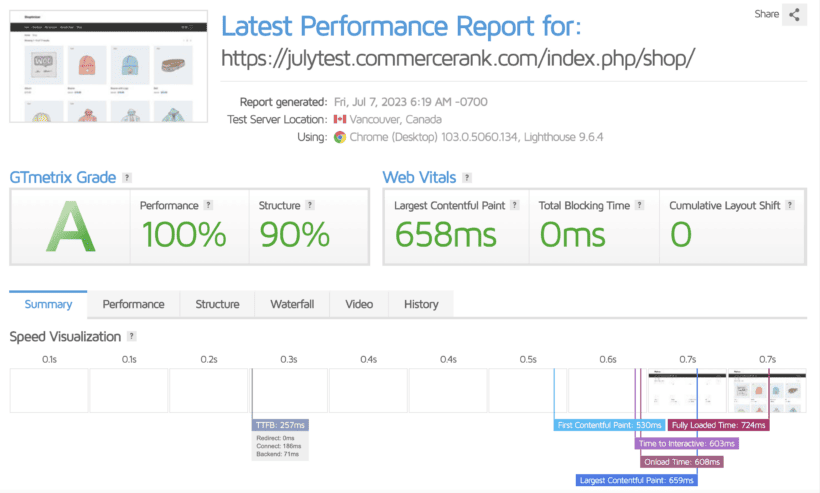Click Largest Contentful Paint help icon

515,205
